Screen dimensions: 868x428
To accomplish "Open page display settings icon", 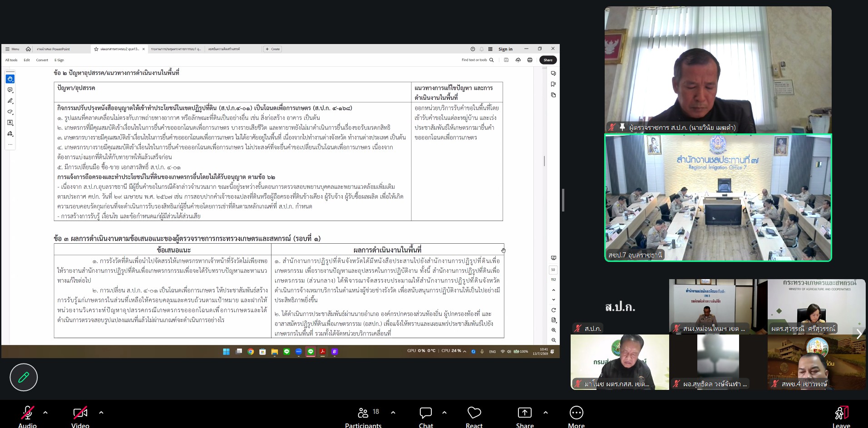I will (553, 320).
